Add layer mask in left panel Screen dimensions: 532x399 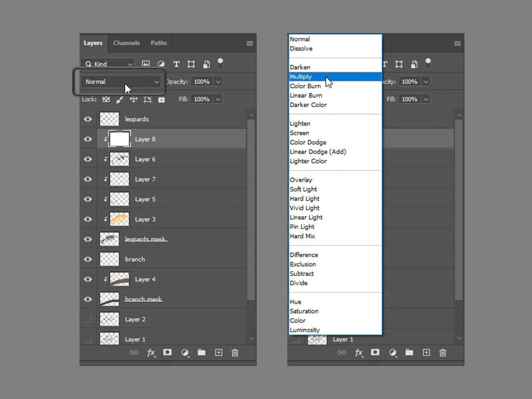(x=167, y=352)
